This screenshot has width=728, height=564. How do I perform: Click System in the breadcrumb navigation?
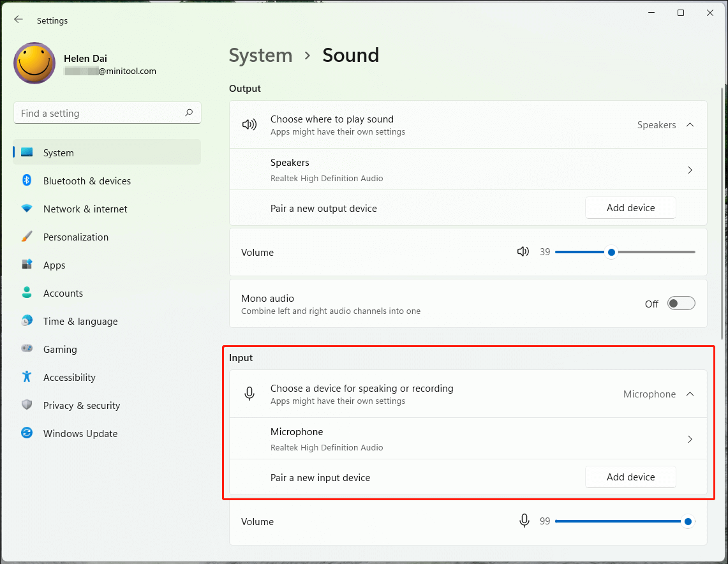click(260, 56)
